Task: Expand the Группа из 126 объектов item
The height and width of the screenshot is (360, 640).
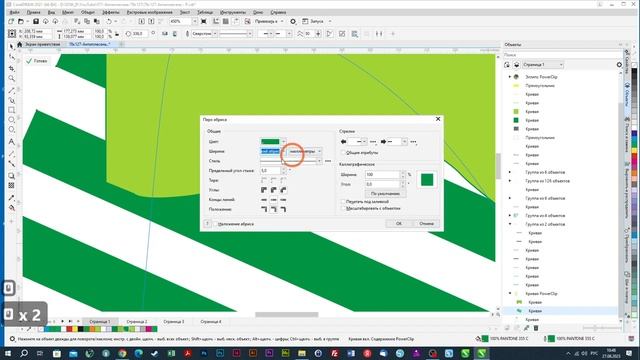Action: pyautogui.click(x=509, y=181)
